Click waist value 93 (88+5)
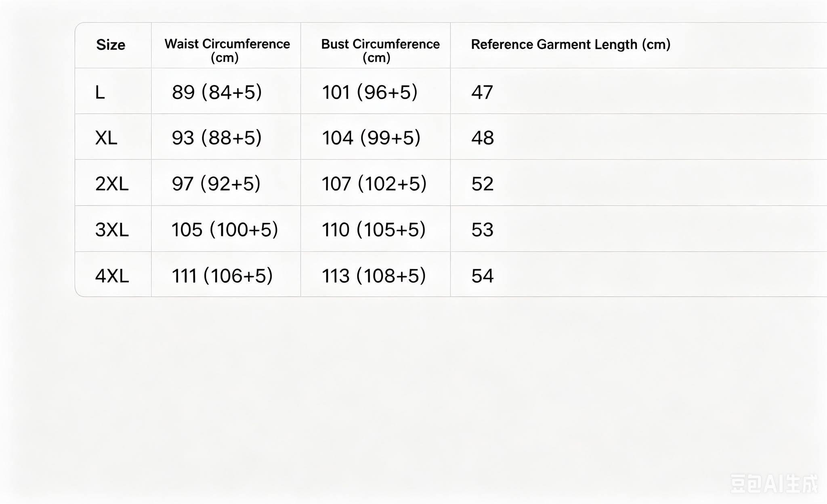 (217, 138)
